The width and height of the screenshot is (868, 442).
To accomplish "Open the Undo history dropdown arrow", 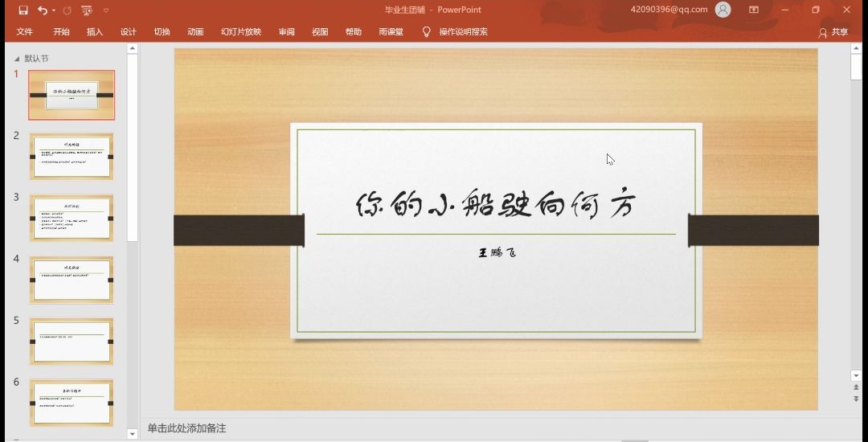I will [53, 11].
